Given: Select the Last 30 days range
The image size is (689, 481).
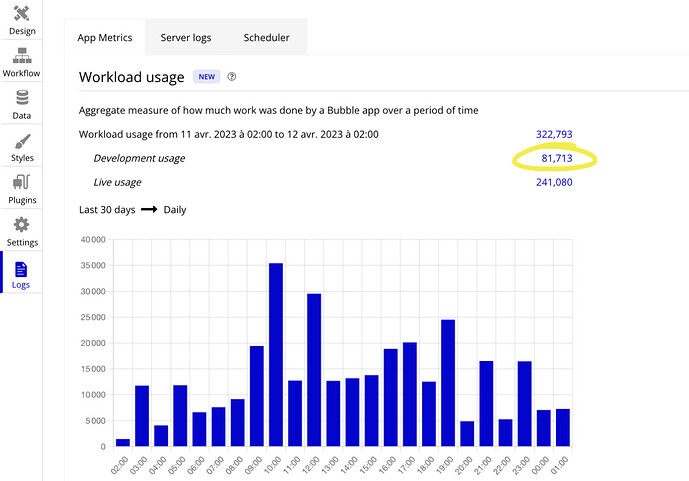Looking at the screenshot, I should 107,210.
